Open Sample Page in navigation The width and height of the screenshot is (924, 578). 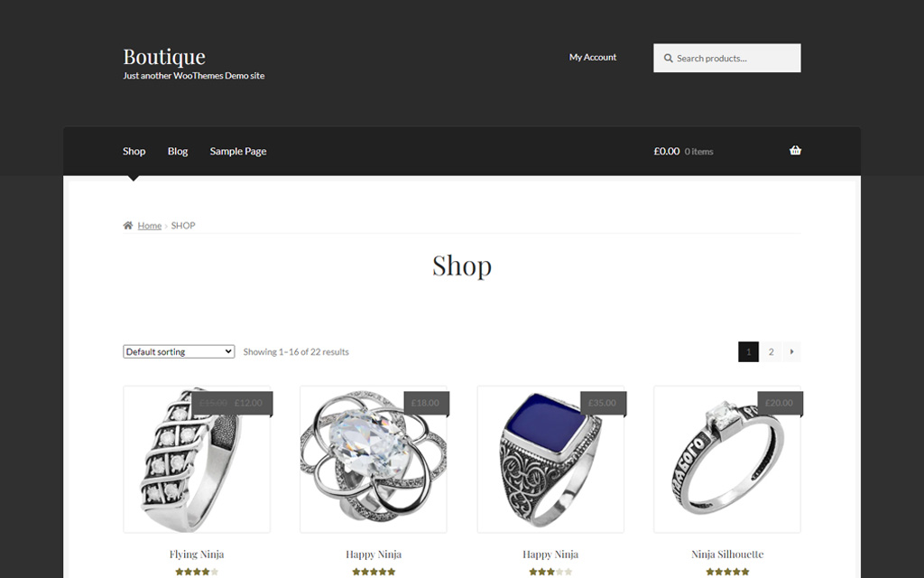coord(238,151)
